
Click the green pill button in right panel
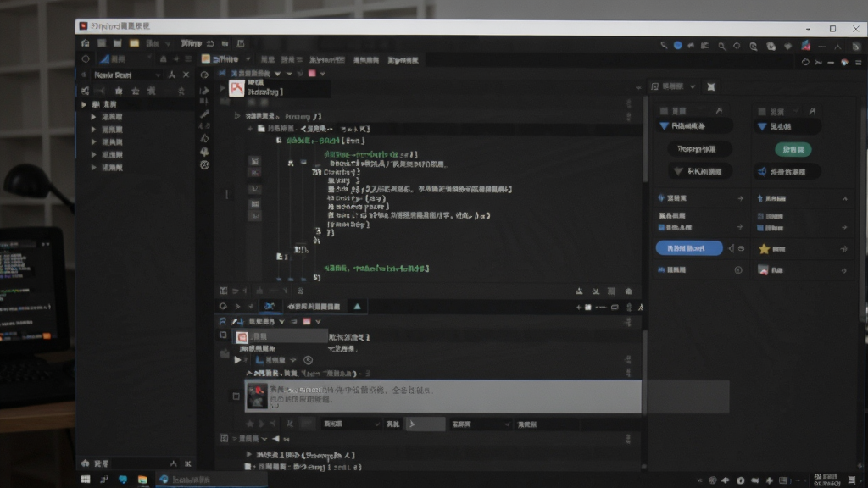[x=793, y=149]
